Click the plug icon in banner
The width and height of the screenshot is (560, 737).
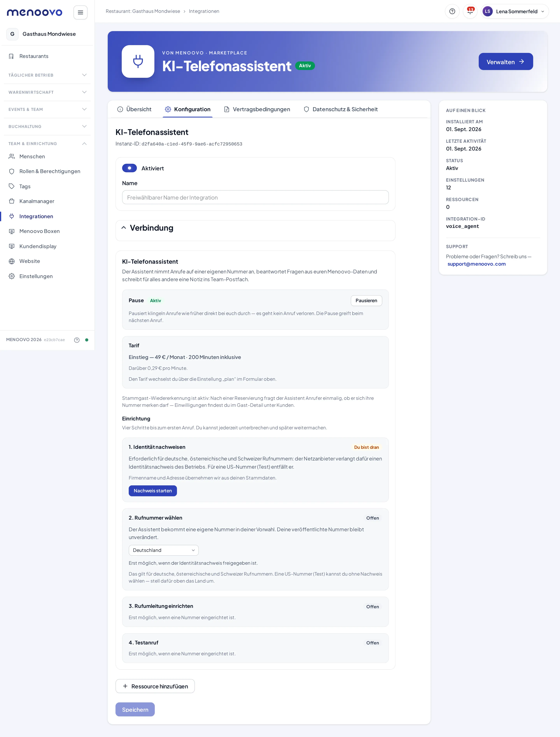tap(138, 61)
